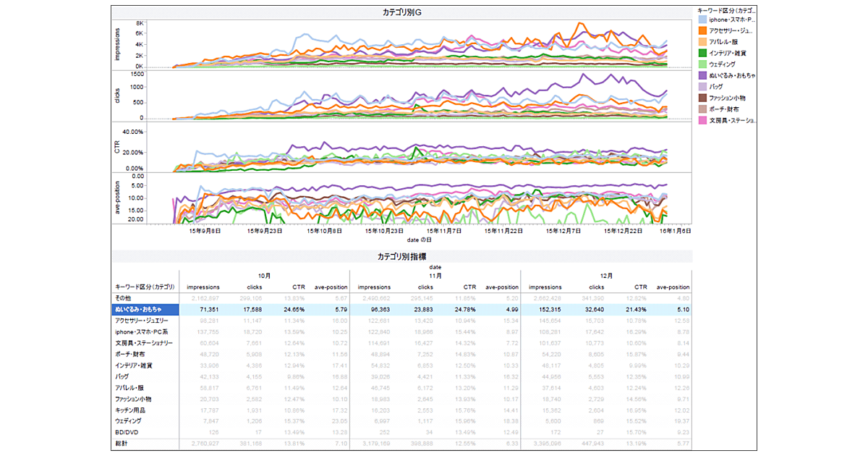Click the キーワード区分(カテゴリ) table column header

pos(145,287)
